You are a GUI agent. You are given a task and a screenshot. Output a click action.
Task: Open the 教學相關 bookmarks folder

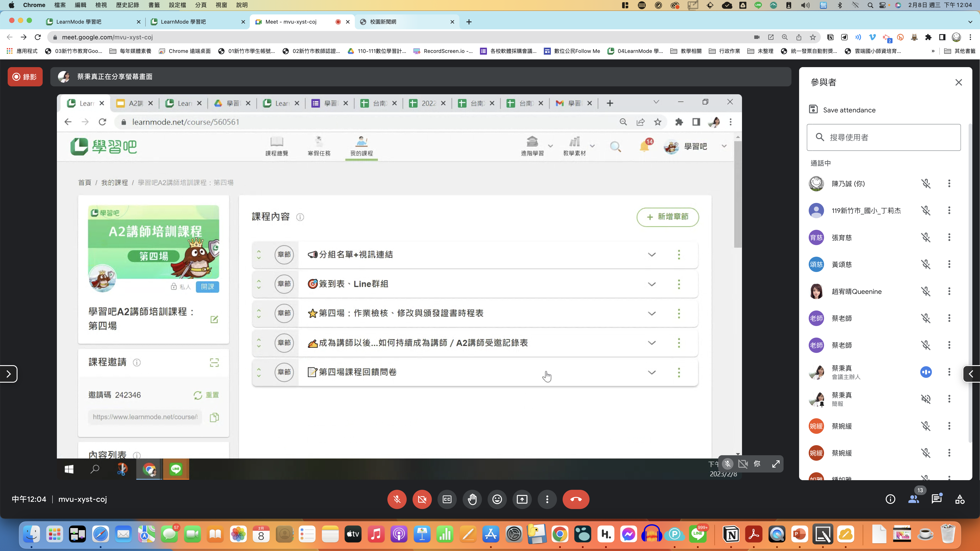coord(686,51)
